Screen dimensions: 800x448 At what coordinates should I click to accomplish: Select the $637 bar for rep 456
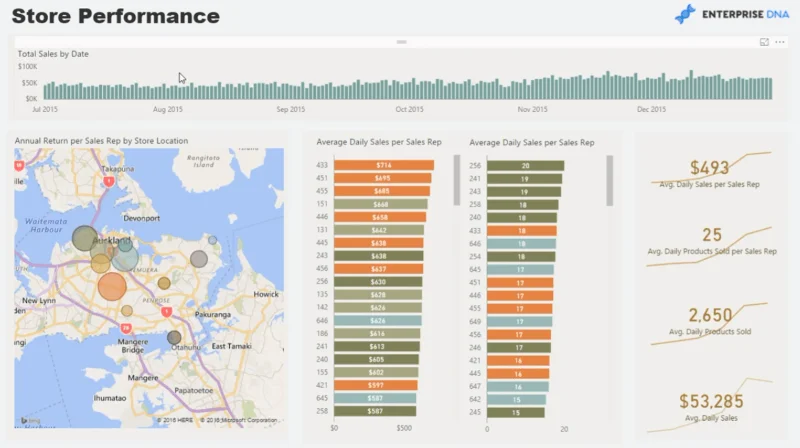pyautogui.click(x=379, y=269)
